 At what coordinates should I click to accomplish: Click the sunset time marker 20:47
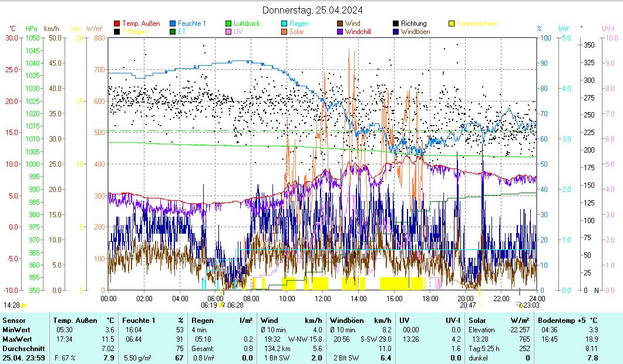click(467, 305)
